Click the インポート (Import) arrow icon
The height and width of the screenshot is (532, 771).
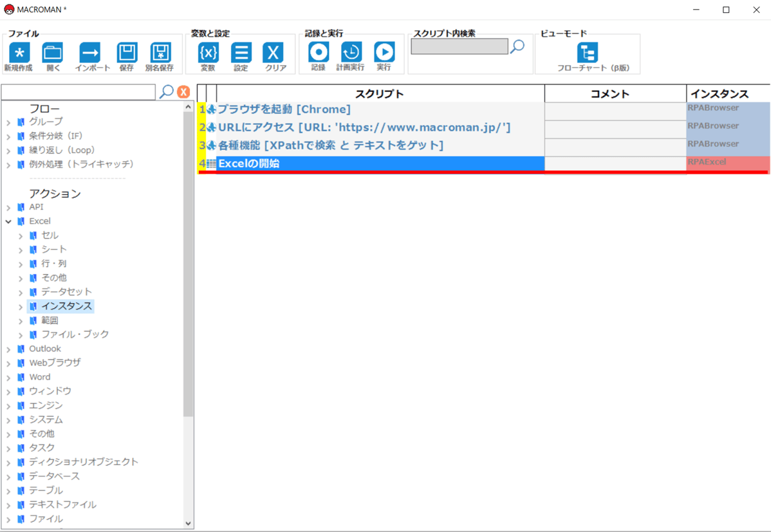coord(90,52)
